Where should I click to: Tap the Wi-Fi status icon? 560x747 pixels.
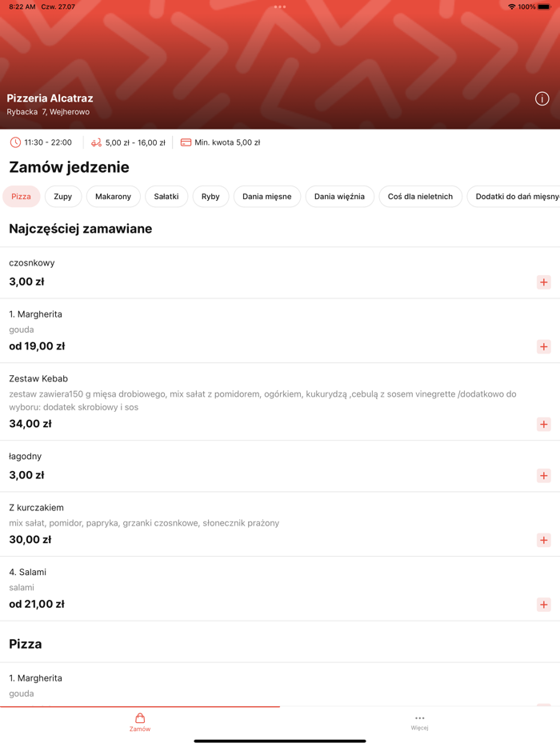[512, 6]
